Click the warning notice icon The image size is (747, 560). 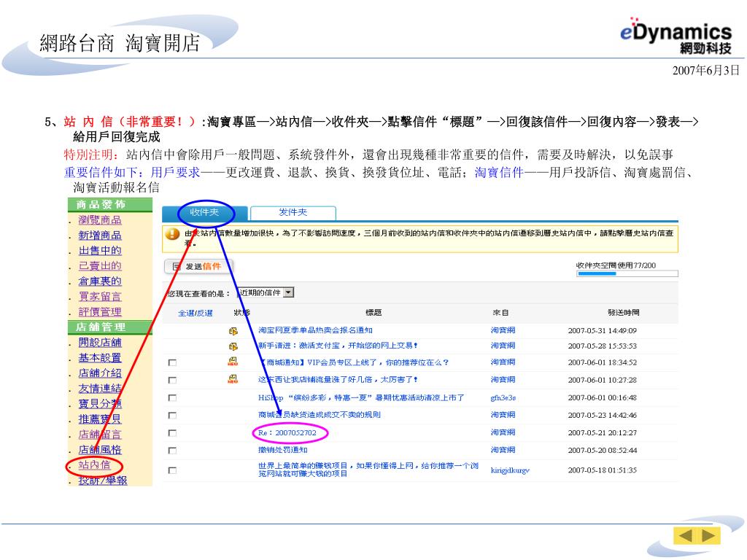(172, 234)
